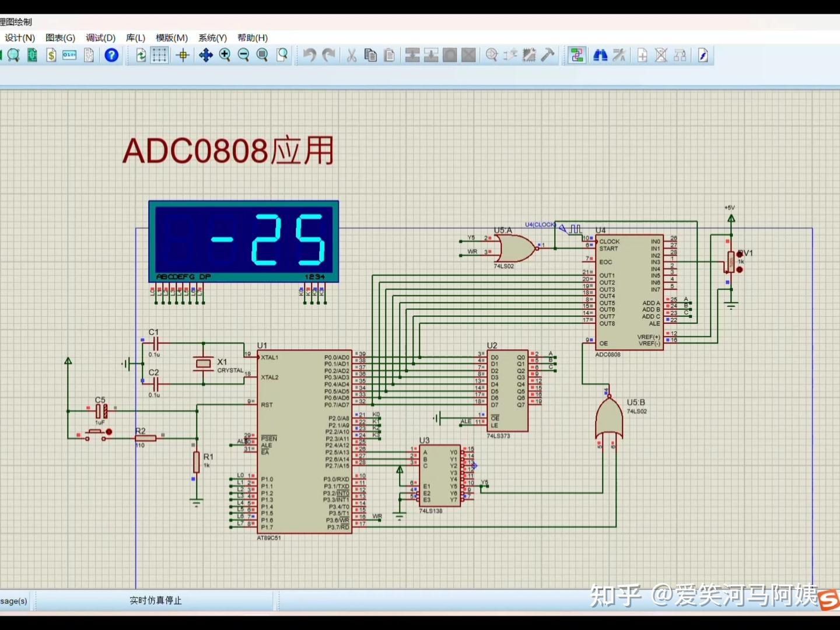Open the 库(L) menu

135,38
